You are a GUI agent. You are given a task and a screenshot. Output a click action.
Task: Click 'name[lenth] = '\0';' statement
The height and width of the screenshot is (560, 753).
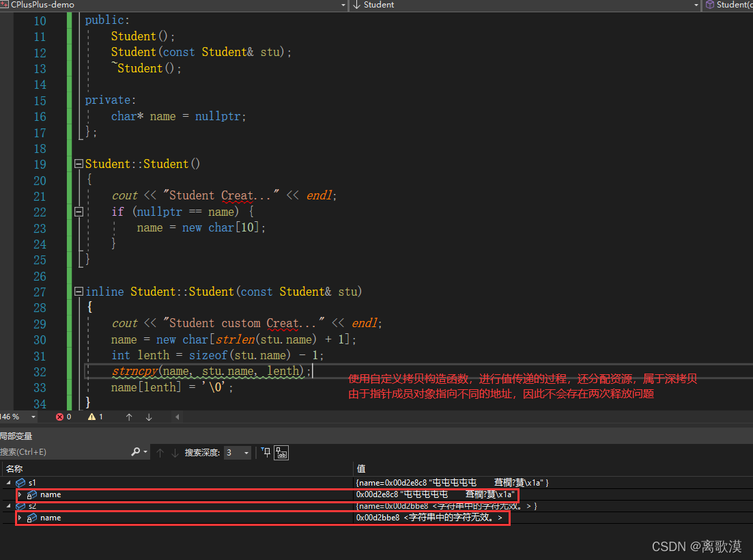(x=172, y=387)
